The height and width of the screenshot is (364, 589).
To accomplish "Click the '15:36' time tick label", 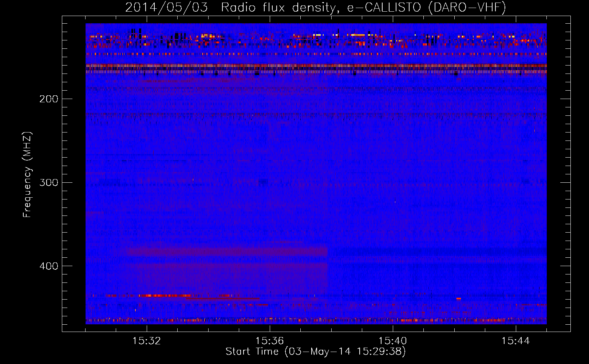I will pos(270,341).
